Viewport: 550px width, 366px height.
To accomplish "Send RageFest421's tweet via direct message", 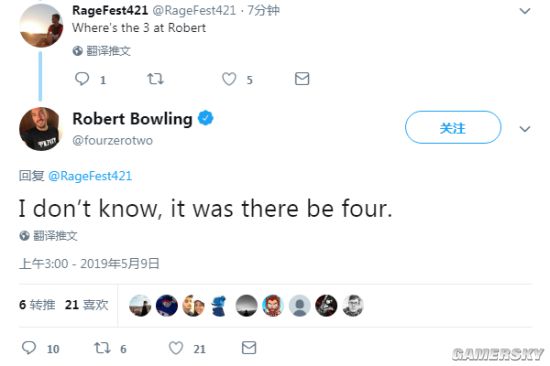I will point(302,79).
